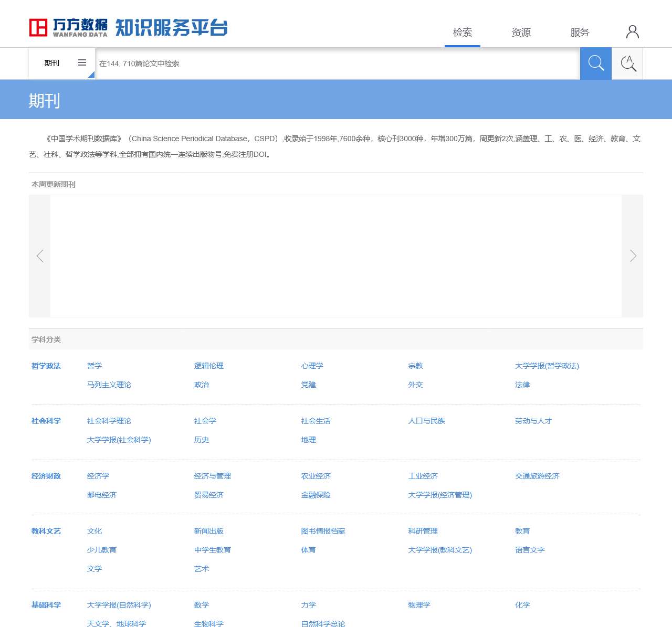Select the 社会学 subject

205,421
